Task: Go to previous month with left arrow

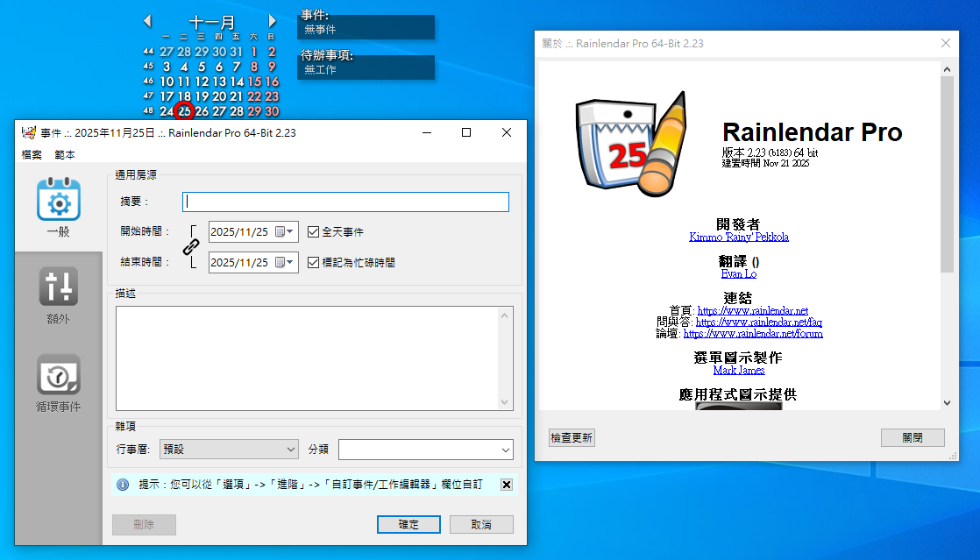Action: [x=147, y=21]
